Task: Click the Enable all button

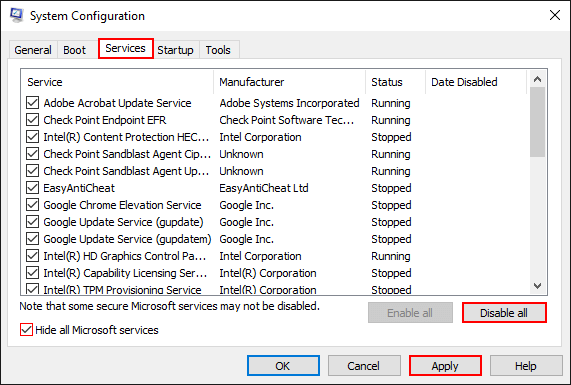Action: point(410,313)
